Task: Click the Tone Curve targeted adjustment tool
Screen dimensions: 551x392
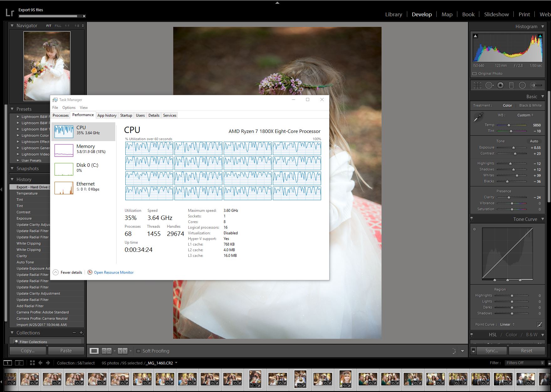Action: pyautogui.click(x=474, y=229)
